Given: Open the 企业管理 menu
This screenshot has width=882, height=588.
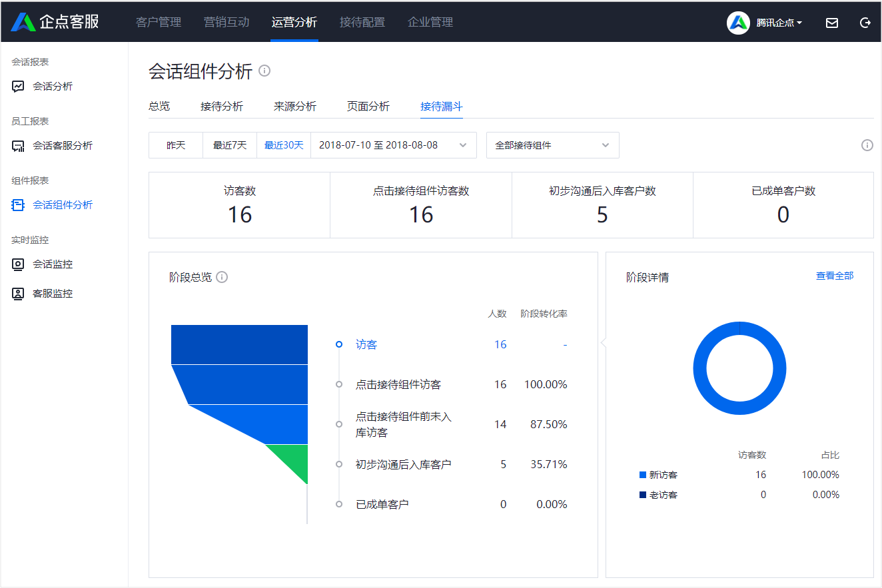Looking at the screenshot, I should pyautogui.click(x=430, y=22).
